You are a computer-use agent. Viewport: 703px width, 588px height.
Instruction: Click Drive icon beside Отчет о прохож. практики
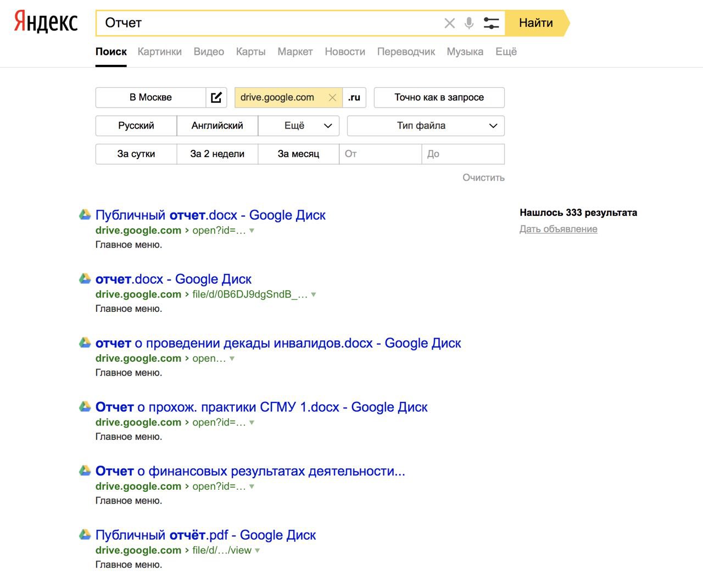85,407
